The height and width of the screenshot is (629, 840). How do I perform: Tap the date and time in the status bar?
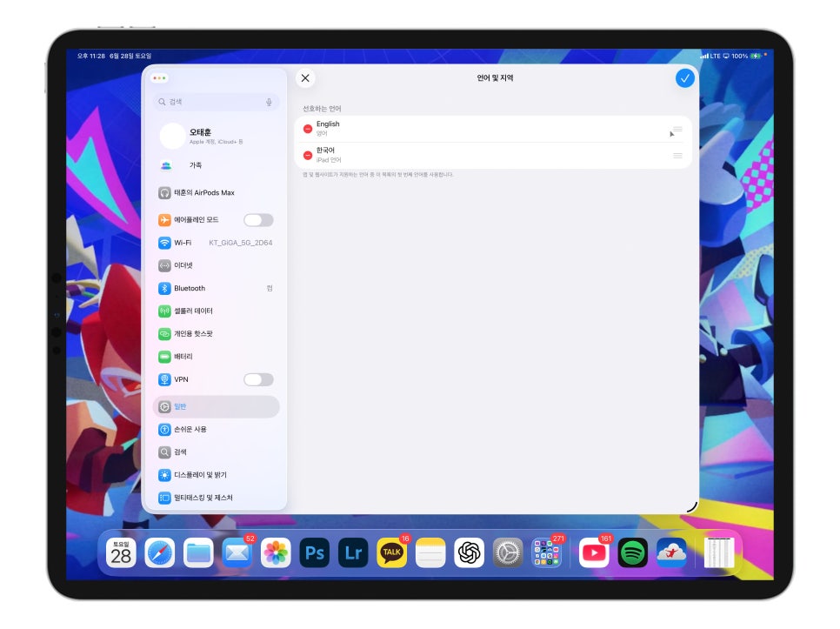114,56
